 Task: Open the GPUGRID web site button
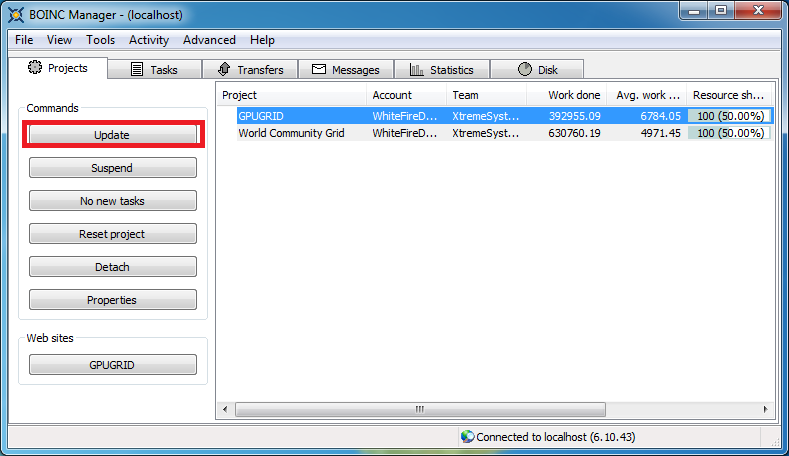pyautogui.click(x=113, y=364)
